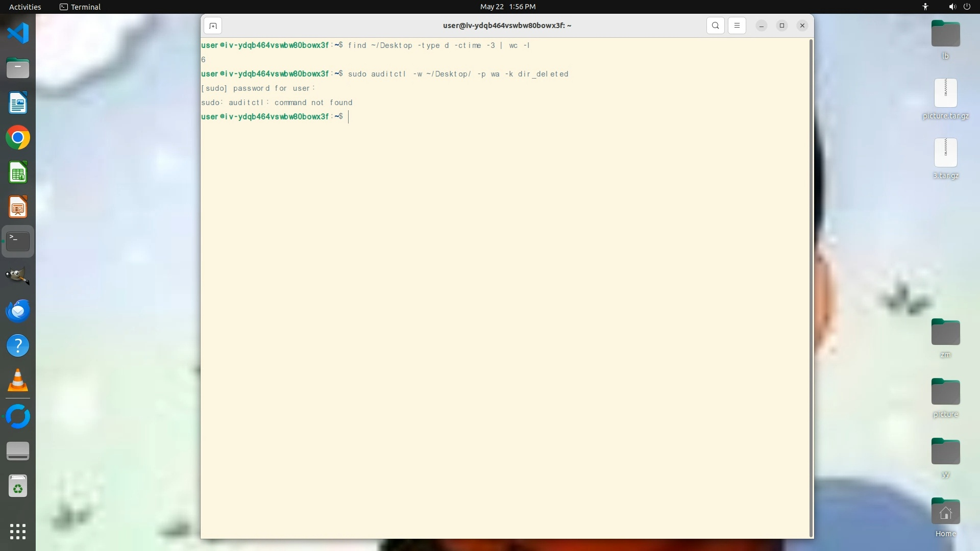This screenshot has width=980, height=551.
Task: Click the terminal vertical scrollbar
Action: click(810, 288)
